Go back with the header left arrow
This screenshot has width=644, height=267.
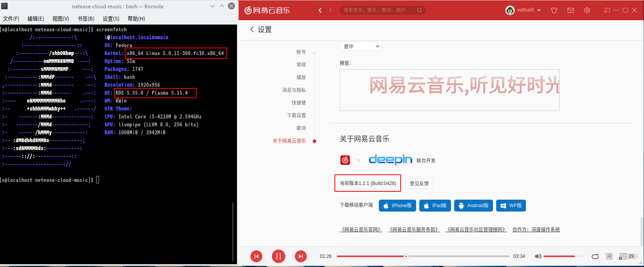[320, 10]
